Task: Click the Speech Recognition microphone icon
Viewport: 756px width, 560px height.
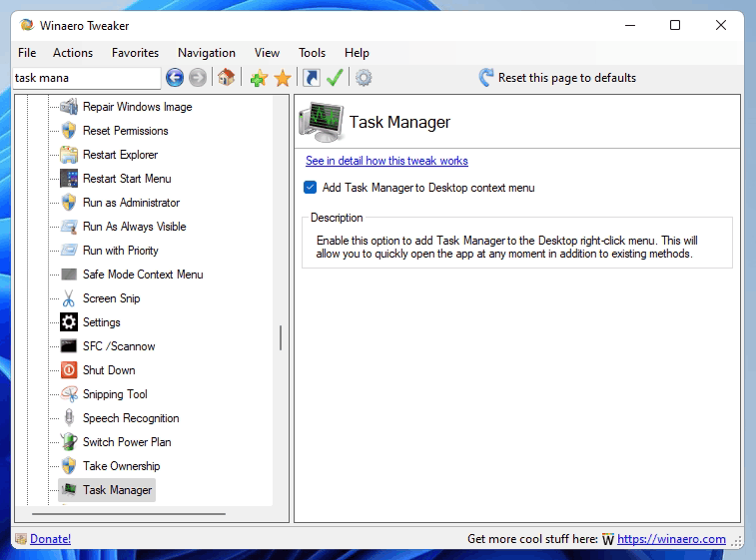Action: click(69, 418)
